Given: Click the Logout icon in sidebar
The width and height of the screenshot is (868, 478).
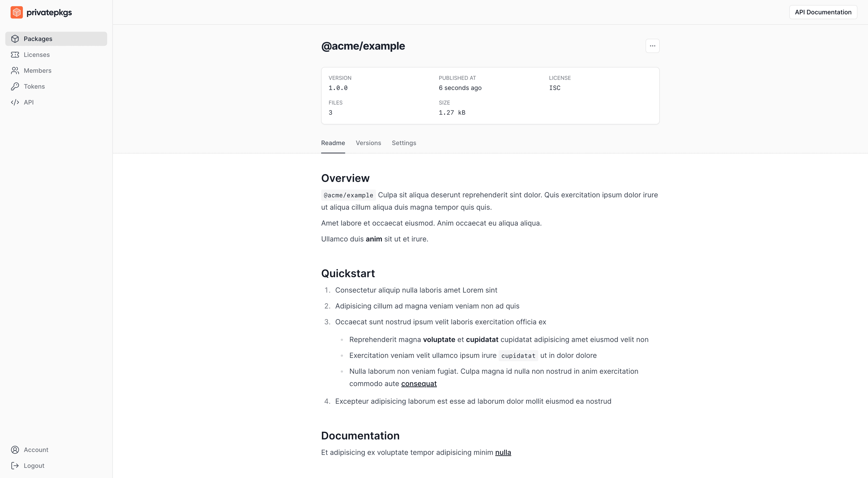Looking at the screenshot, I should [15, 466].
